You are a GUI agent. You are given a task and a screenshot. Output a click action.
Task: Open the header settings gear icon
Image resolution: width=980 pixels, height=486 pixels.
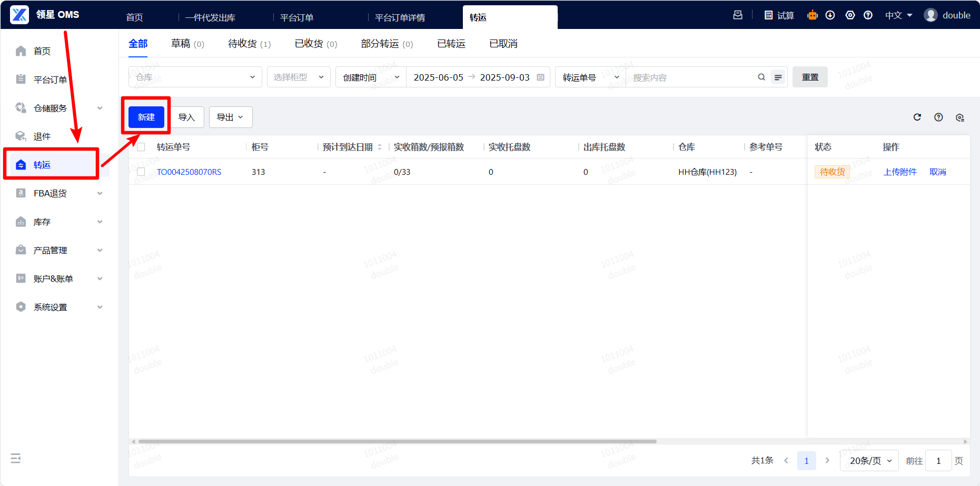pos(850,15)
